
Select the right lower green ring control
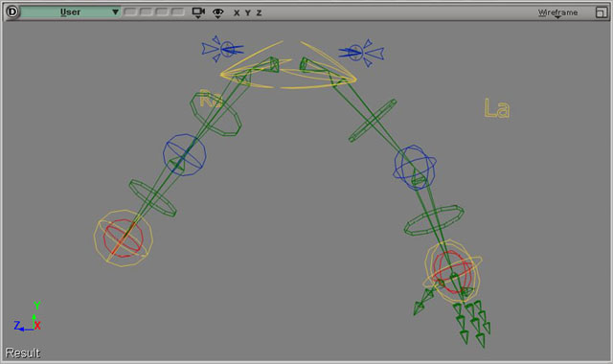[x=434, y=220]
